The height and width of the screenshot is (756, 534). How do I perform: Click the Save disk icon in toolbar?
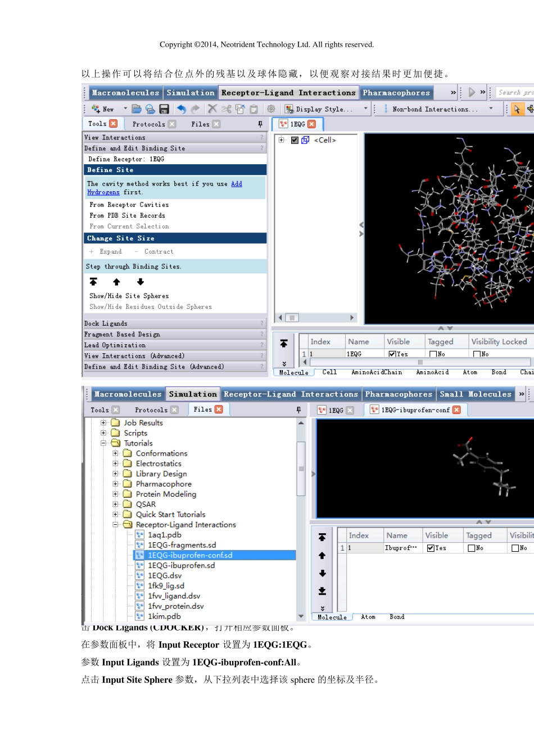tap(164, 109)
